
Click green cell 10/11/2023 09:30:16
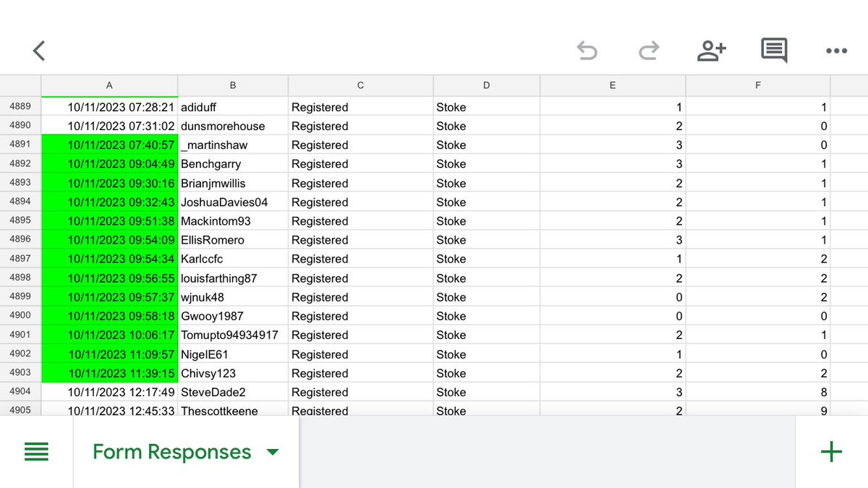point(109,183)
